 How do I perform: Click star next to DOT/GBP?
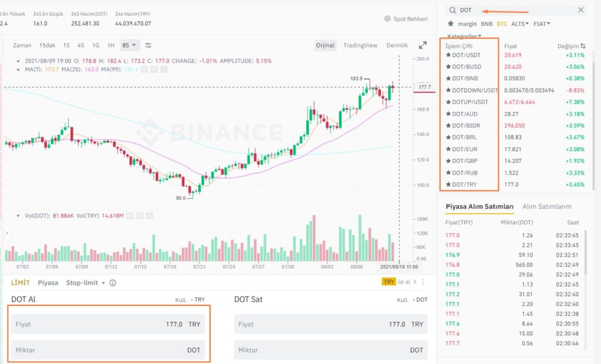[x=448, y=161]
